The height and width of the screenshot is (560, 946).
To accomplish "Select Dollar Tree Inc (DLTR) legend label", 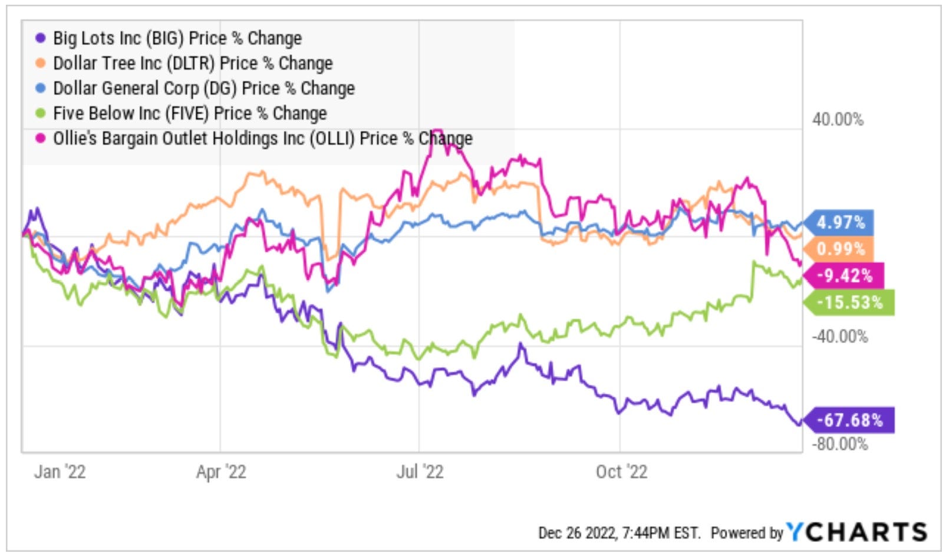I will point(193,63).
